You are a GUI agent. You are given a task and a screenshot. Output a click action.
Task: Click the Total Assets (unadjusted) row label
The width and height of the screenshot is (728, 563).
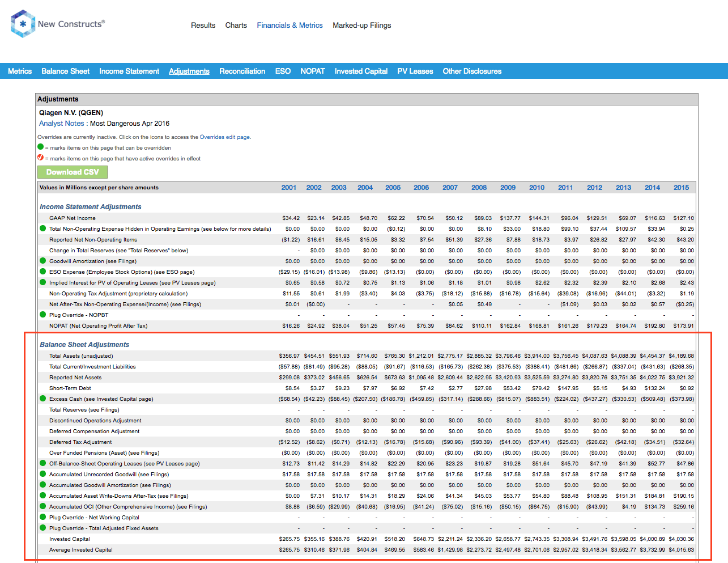pos(81,356)
